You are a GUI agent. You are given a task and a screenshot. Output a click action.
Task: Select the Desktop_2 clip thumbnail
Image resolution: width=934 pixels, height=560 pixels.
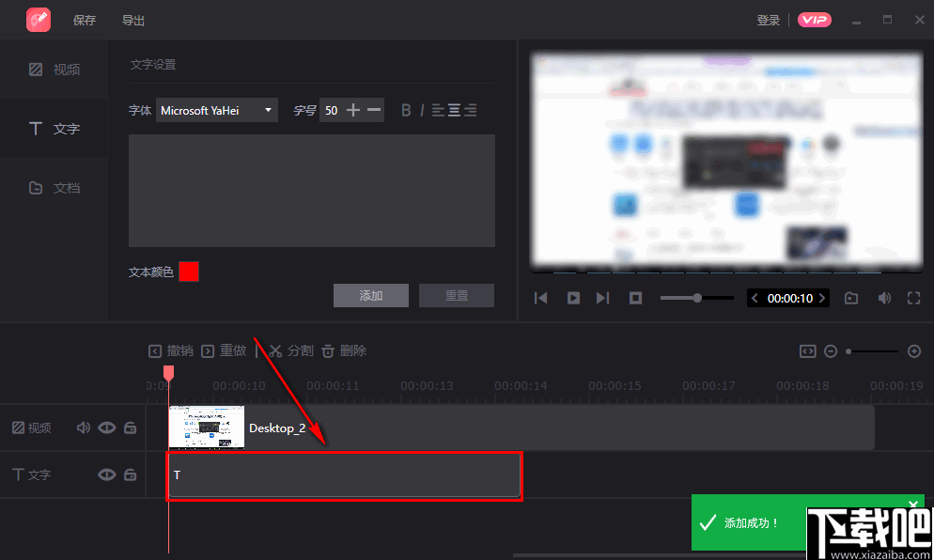coord(206,428)
